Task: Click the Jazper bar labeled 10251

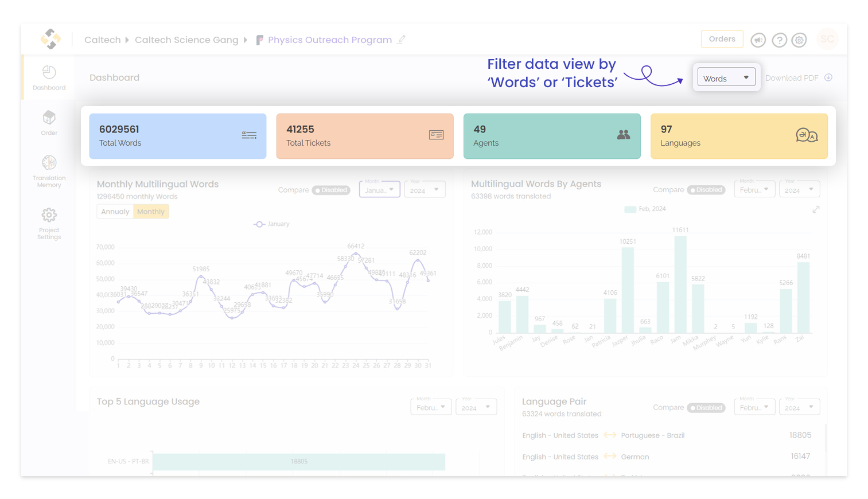Action: (628, 290)
